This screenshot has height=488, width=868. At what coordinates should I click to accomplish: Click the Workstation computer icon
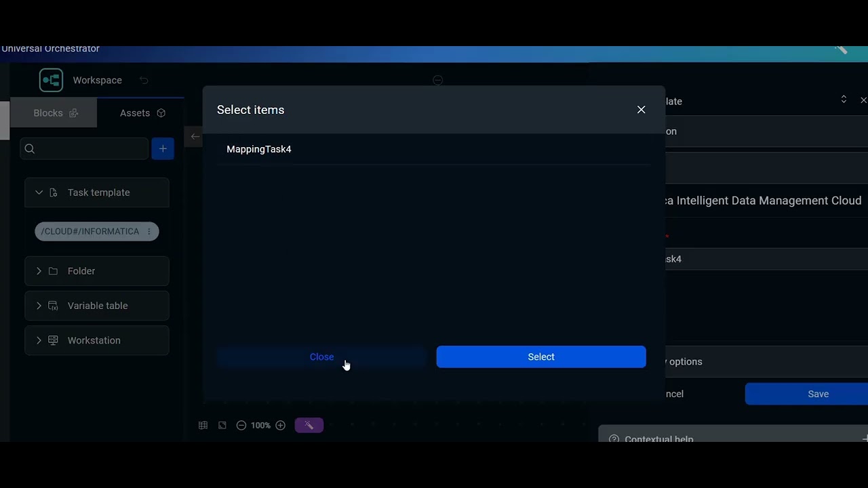54,340
